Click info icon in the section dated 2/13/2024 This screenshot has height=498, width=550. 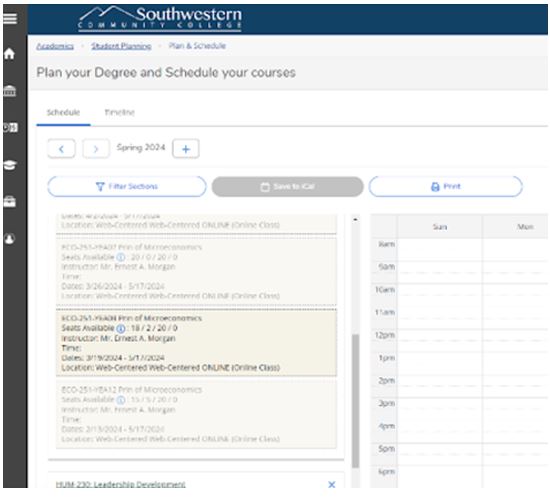[x=121, y=400]
